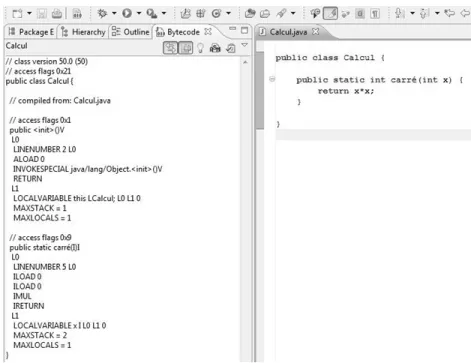This screenshot has width=471, height=363.
Task: Click the Open Type icon
Action: tap(250, 13)
